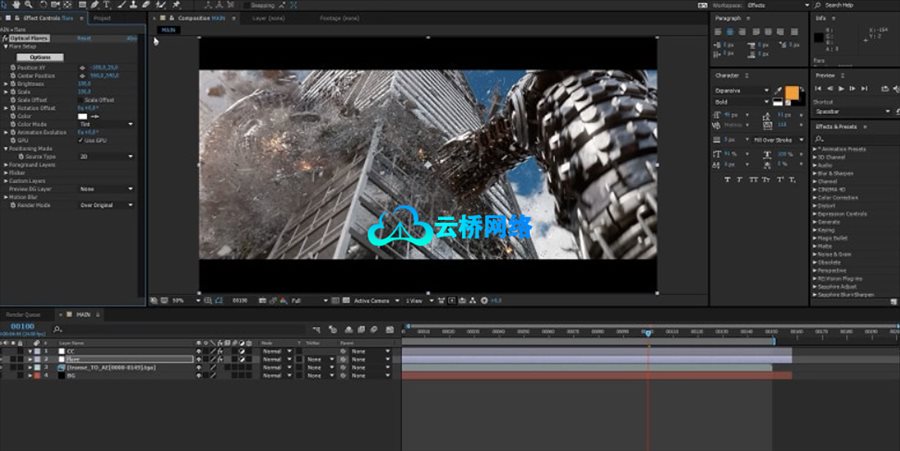Select the Puppet Pin tool
The width and height of the screenshot is (900, 451).
click(x=176, y=5)
